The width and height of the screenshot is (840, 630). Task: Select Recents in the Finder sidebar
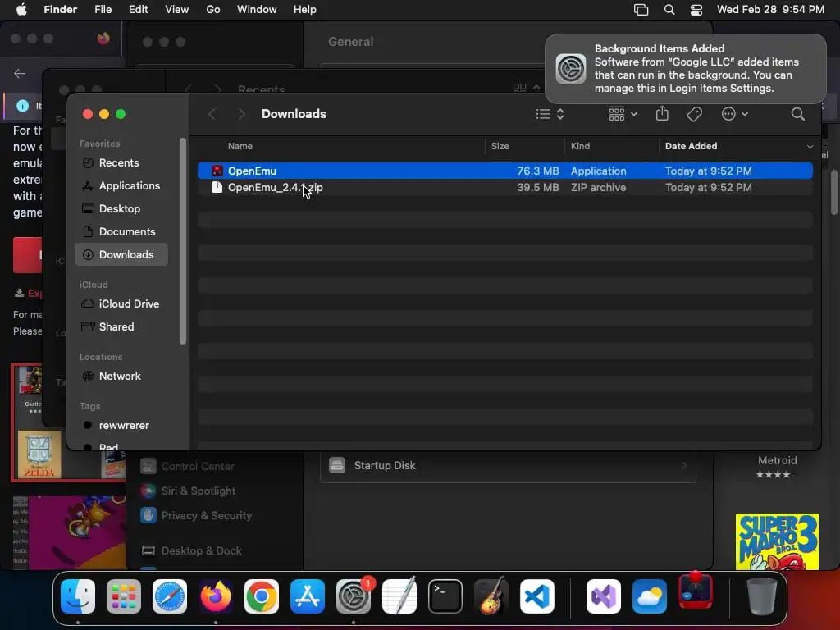121,163
